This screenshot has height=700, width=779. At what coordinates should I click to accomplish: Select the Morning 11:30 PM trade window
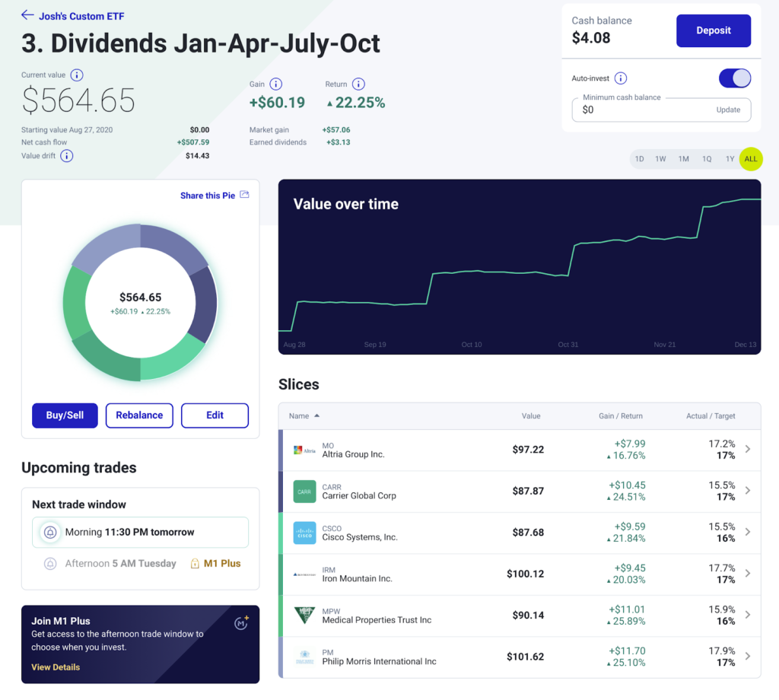pos(140,532)
